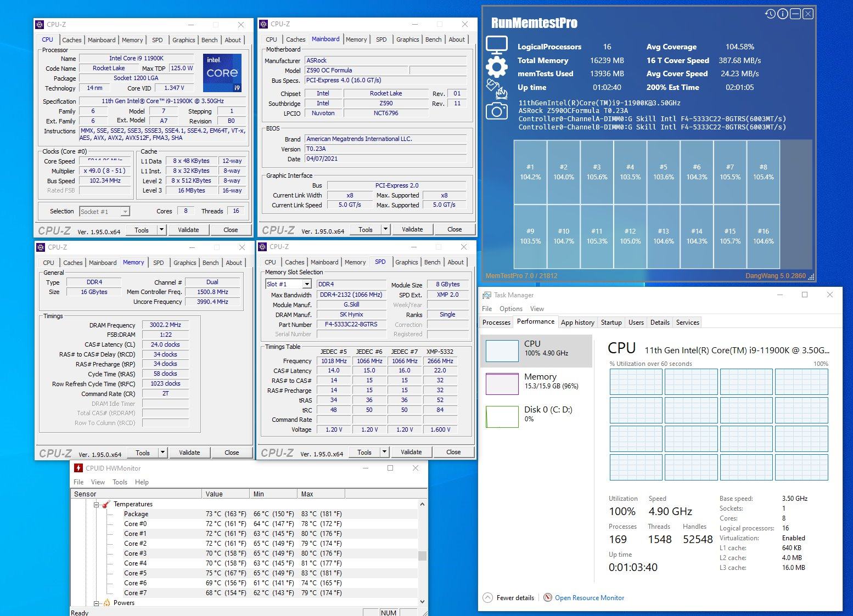Image resolution: width=853 pixels, height=616 pixels.
Task: Open the HWMonitor Help menu
Action: click(142, 482)
